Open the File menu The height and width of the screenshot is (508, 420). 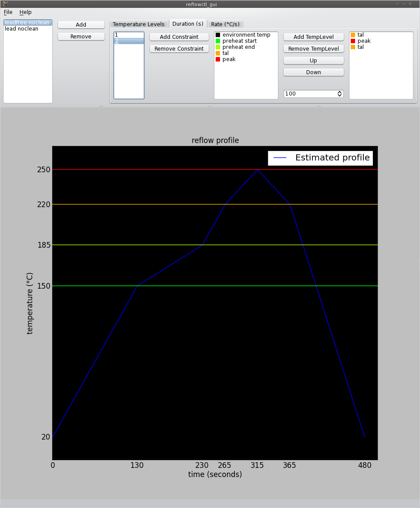(8, 12)
